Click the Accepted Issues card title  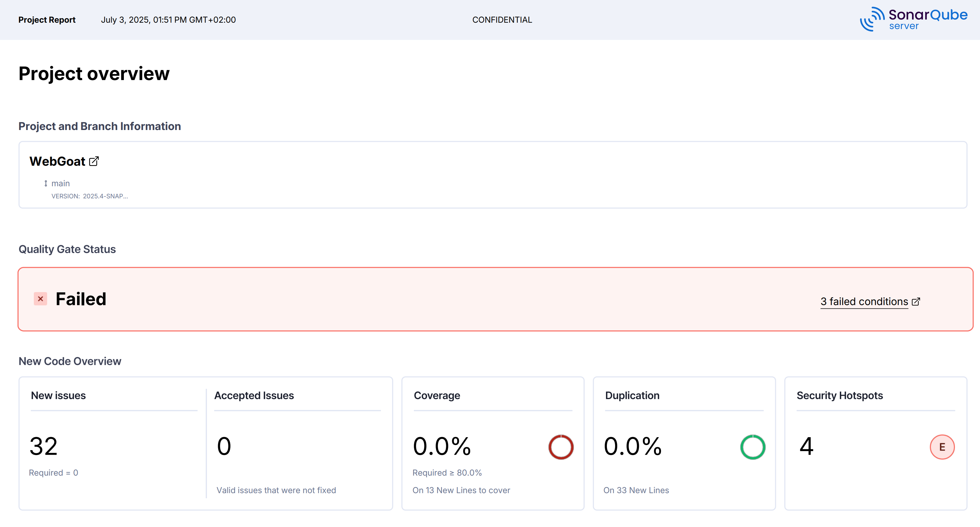coord(254,396)
